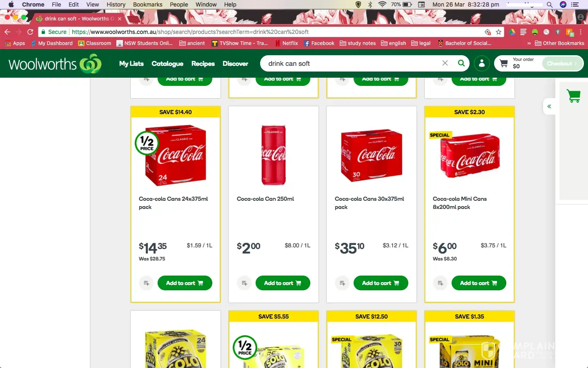Click the Woolworths logo
Screen dimensions: 588x368
pos(55,64)
